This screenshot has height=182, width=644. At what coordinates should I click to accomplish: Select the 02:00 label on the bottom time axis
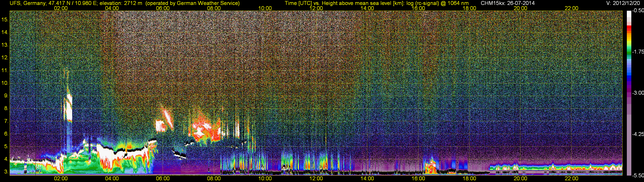point(61,179)
